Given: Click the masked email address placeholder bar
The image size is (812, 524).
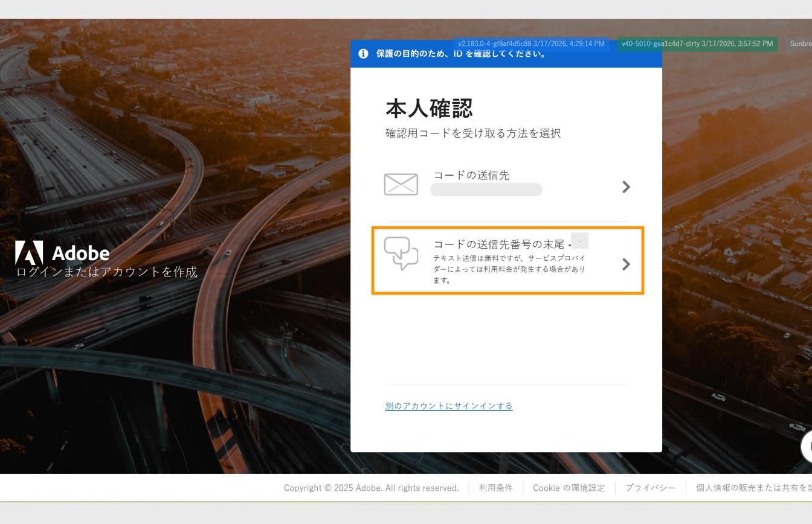Looking at the screenshot, I should click(x=486, y=189).
